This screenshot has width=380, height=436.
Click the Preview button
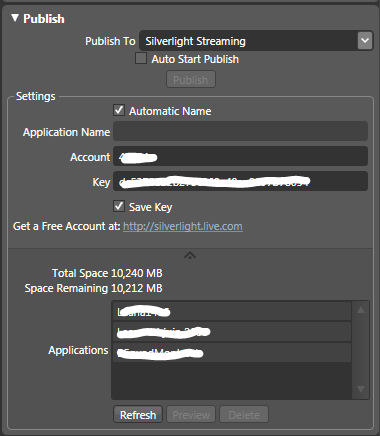pyautogui.click(x=191, y=415)
